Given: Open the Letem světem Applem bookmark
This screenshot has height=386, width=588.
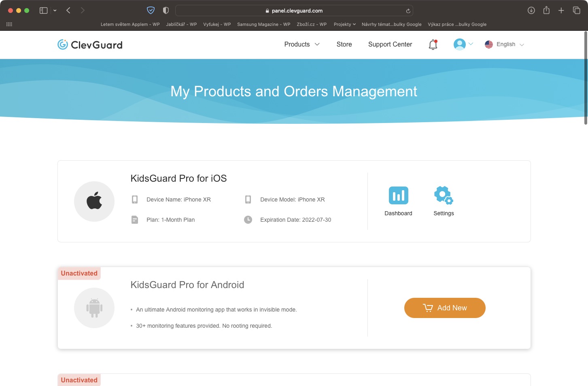Looking at the screenshot, I should 130,24.
